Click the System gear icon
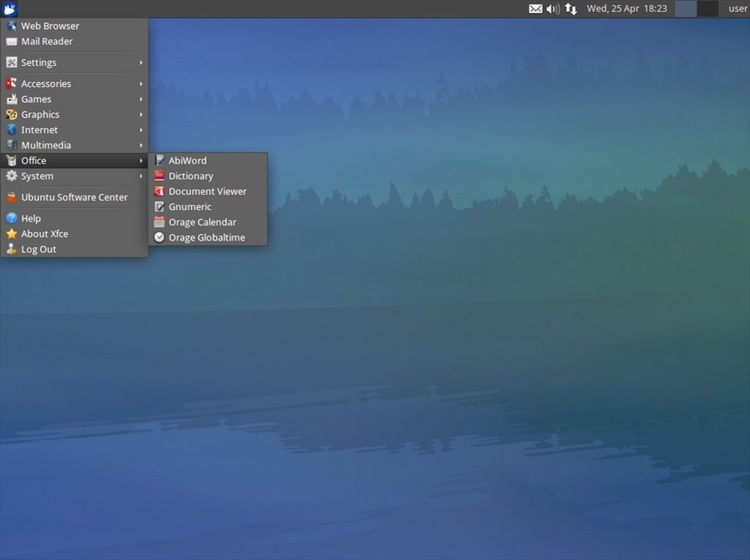The width and height of the screenshot is (750, 560). (x=12, y=176)
